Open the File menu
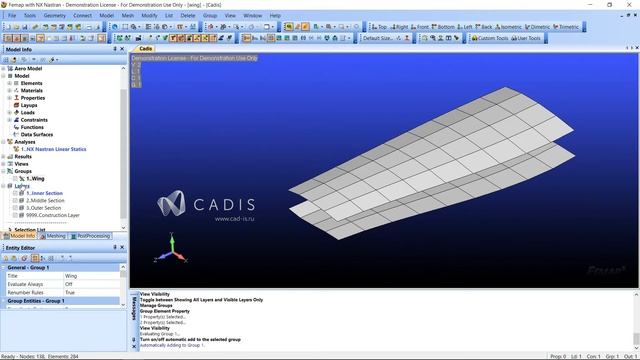640x360 pixels. coord(12,16)
